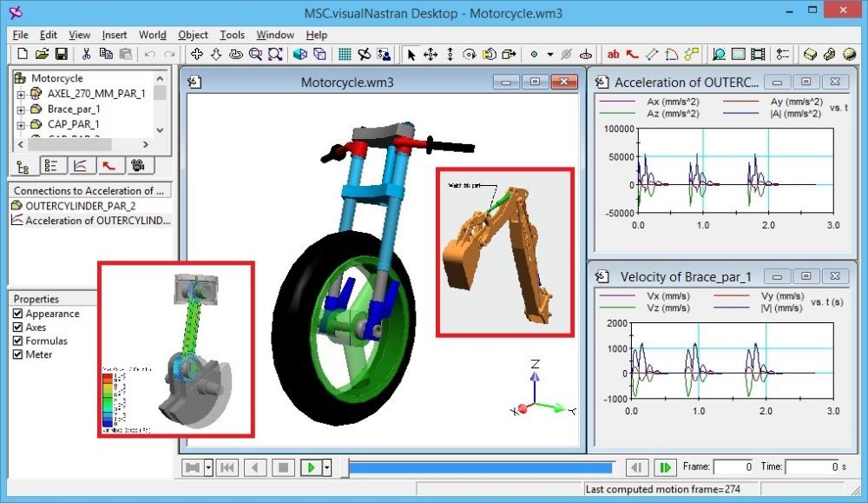Viewport: 868px width, 503px height.
Task: Step backward one frame
Action: 637,468
